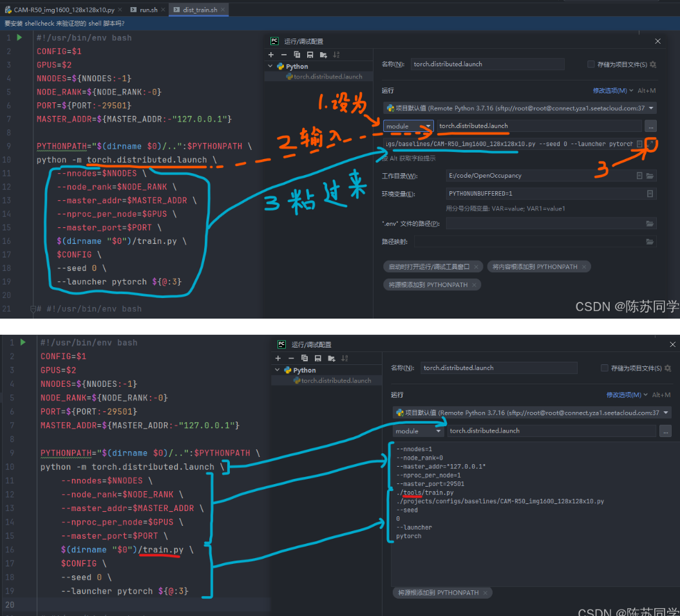This screenshot has height=616, width=680.
Task: Toggle code folding marker at line 21
Action: pos(33,309)
